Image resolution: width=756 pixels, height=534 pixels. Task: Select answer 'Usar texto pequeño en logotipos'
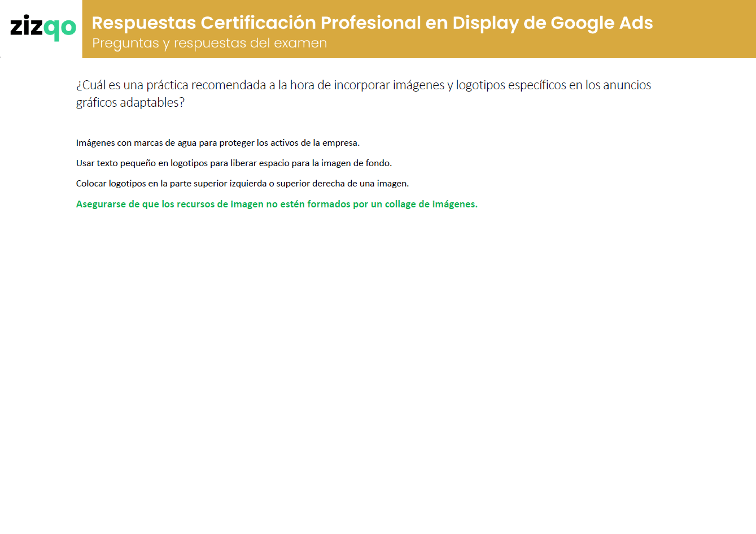click(x=234, y=163)
